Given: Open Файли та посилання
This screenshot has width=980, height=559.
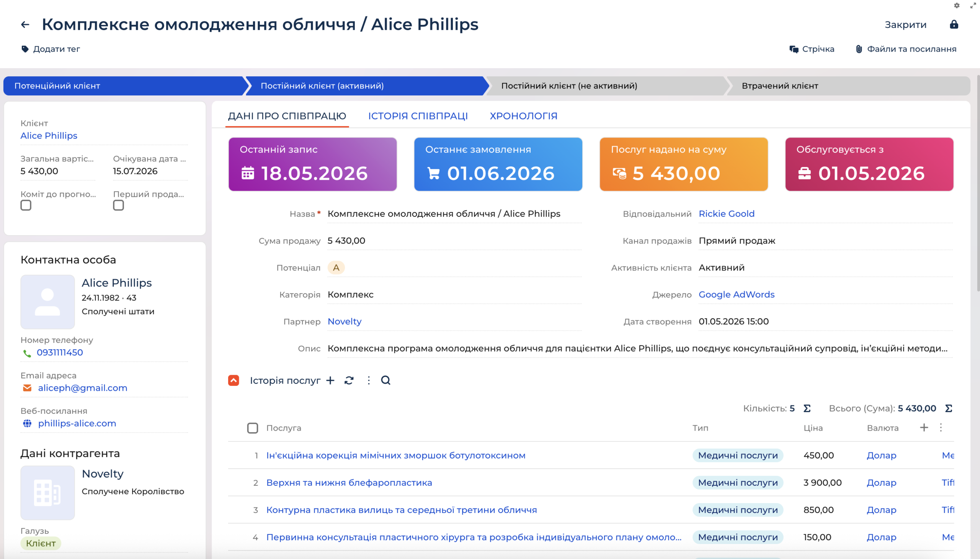Looking at the screenshot, I should tap(912, 49).
